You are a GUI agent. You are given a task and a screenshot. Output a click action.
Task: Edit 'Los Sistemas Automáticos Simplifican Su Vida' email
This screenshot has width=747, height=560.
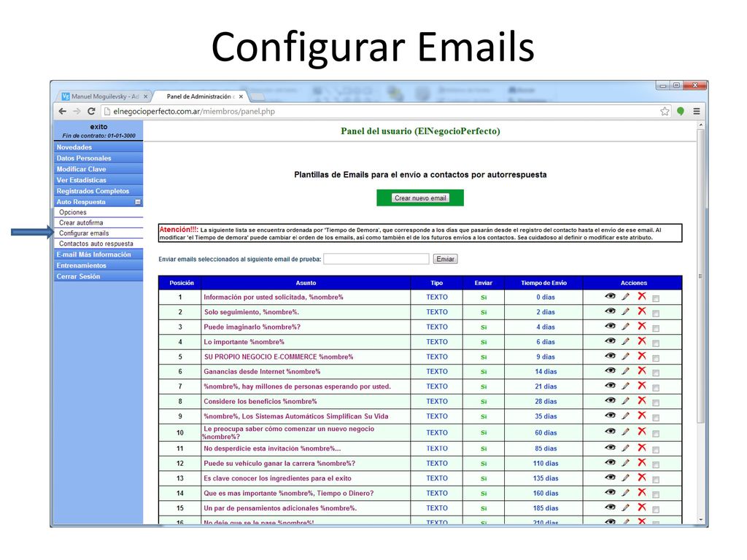625,416
